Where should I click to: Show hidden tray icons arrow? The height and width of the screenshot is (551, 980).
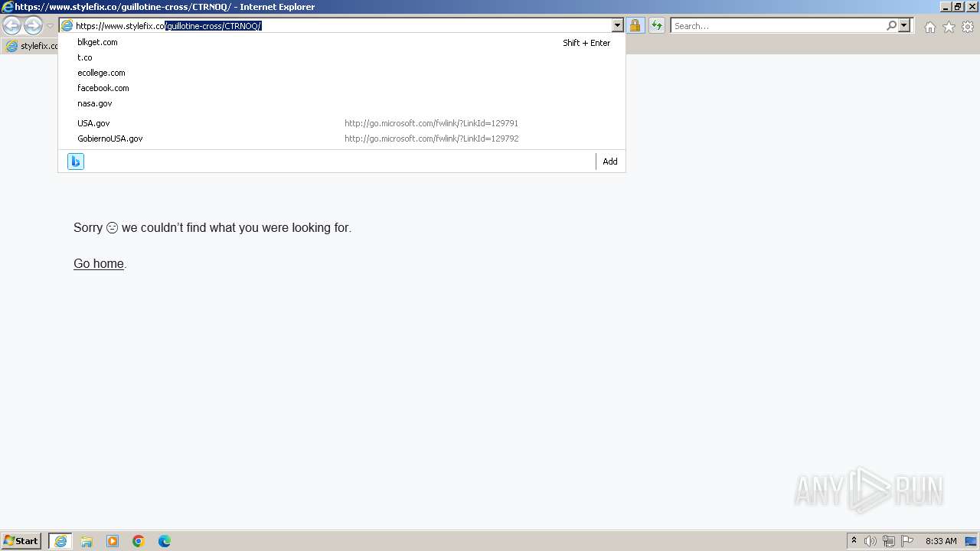click(x=854, y=540)
